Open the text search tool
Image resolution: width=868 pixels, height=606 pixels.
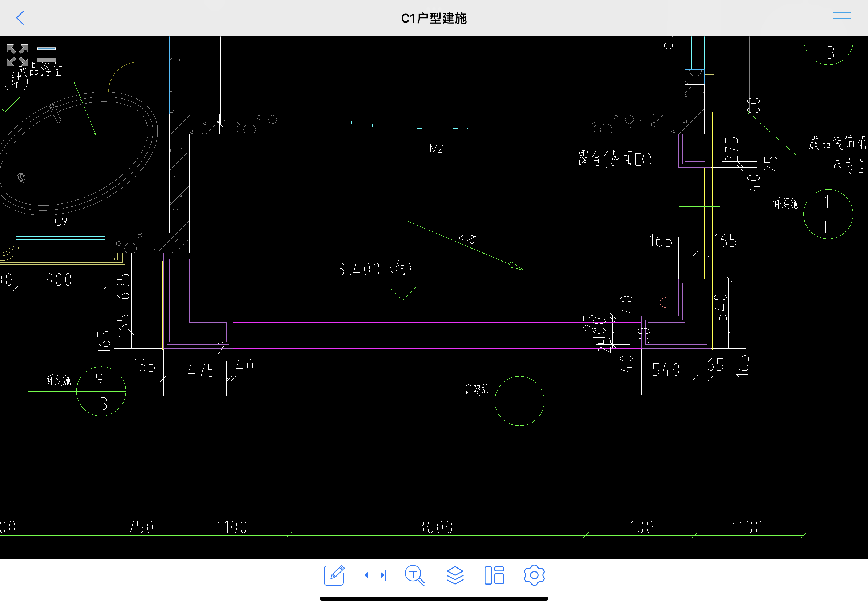(415, 575)
